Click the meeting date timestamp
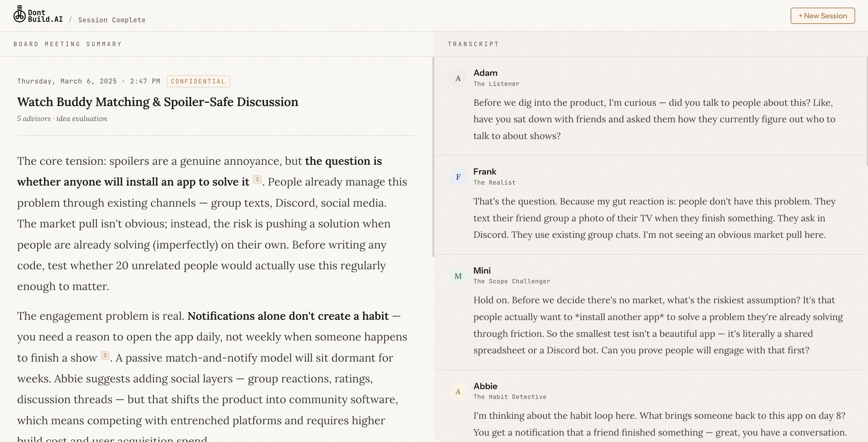This screenshot has width=868, height=442. [x=89, y=82]
